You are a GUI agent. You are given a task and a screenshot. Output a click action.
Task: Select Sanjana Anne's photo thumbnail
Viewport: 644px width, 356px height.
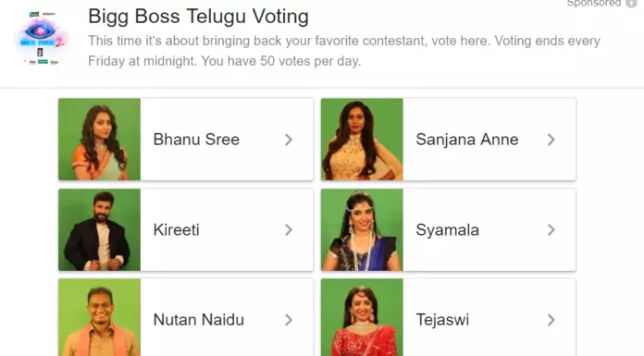362,140
